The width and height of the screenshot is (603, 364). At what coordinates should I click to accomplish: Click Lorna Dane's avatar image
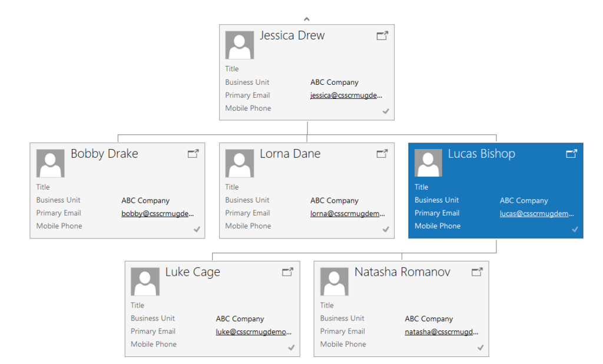pos(240,162)
